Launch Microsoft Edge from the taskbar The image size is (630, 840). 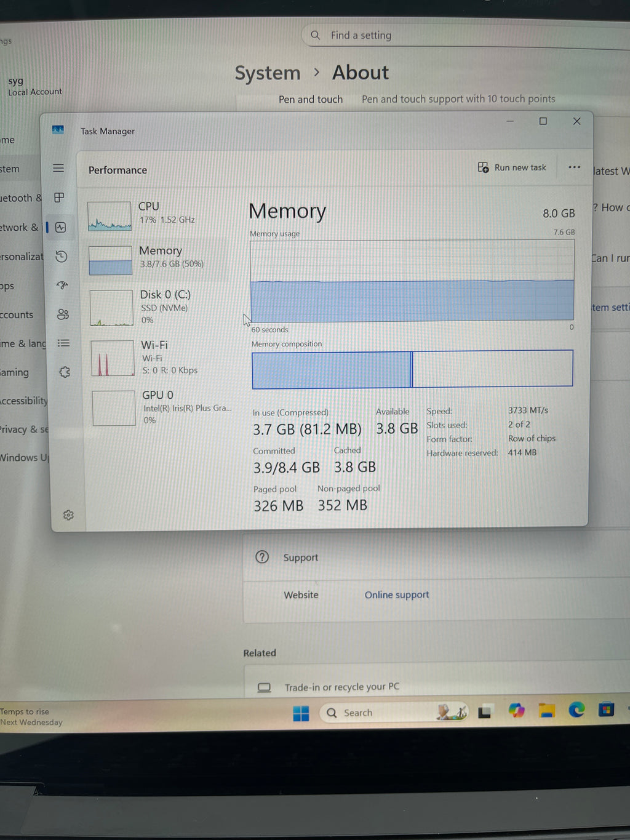tap(576, 710)
